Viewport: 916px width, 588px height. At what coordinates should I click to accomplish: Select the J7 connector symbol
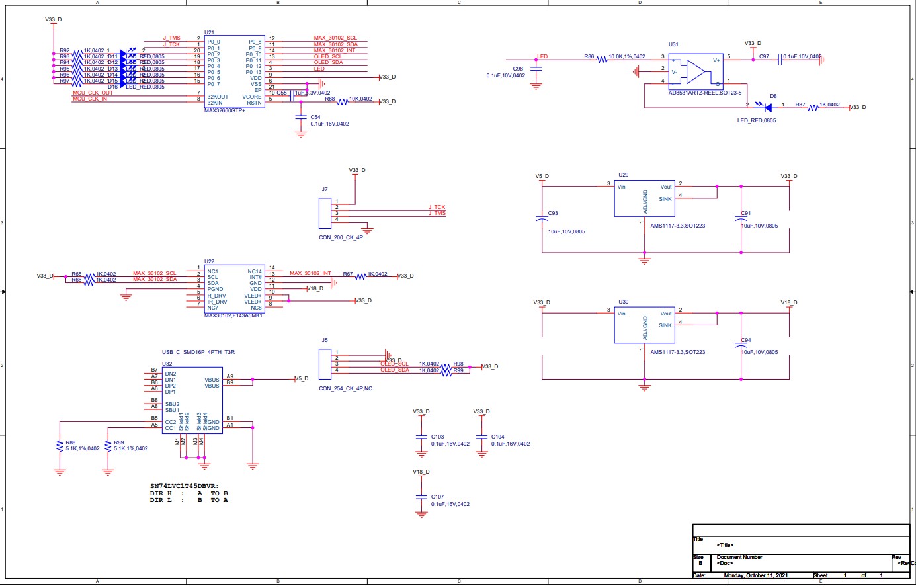(x=324, y=210)
